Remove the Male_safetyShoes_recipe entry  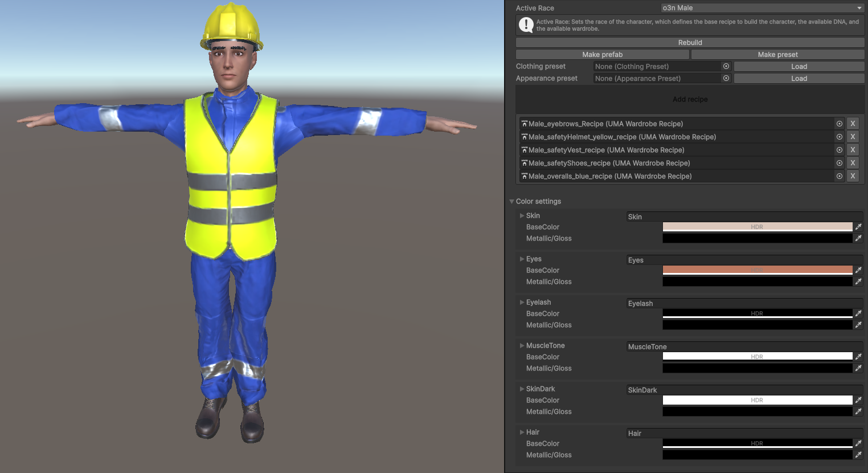click(853, 163)
